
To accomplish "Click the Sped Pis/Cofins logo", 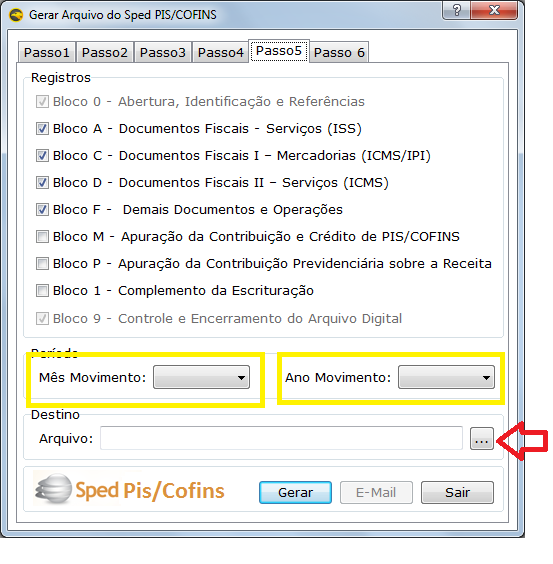I will 130,490.
